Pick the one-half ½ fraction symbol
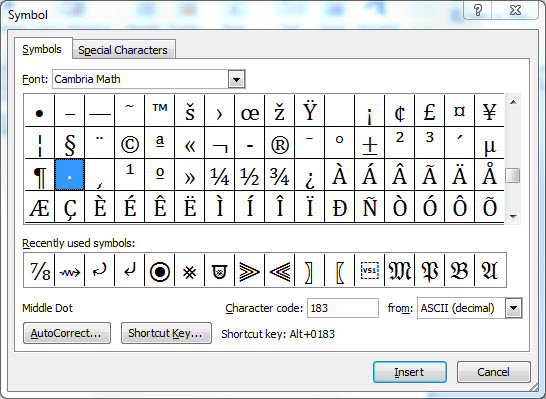This screenshot has height=399, width=546. coord(250,175)
